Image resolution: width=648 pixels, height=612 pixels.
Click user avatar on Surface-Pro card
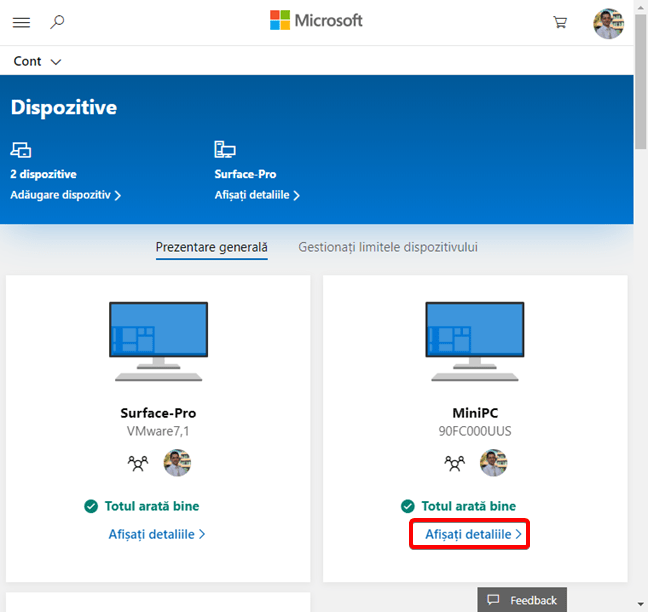pyautogui.click(x=177, y=463)
